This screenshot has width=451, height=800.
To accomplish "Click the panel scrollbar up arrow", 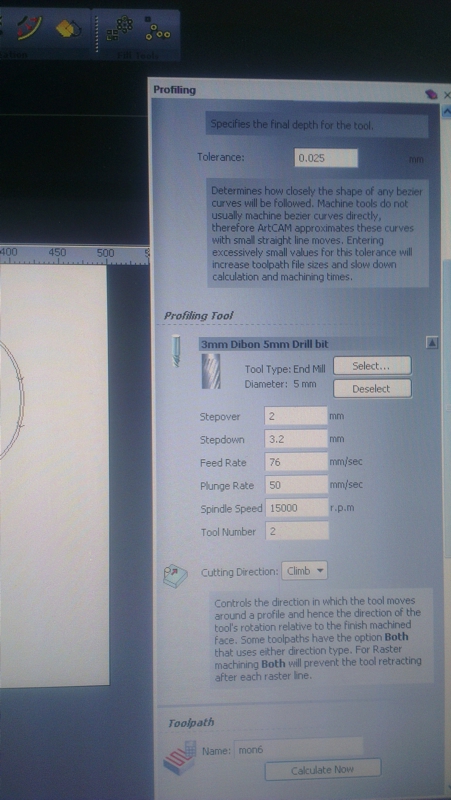I will 447,110.
